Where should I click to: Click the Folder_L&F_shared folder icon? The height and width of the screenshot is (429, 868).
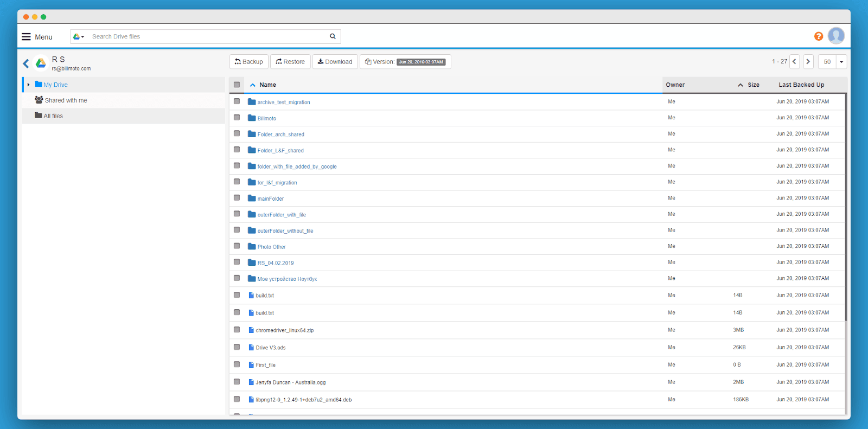pos(252,150)
